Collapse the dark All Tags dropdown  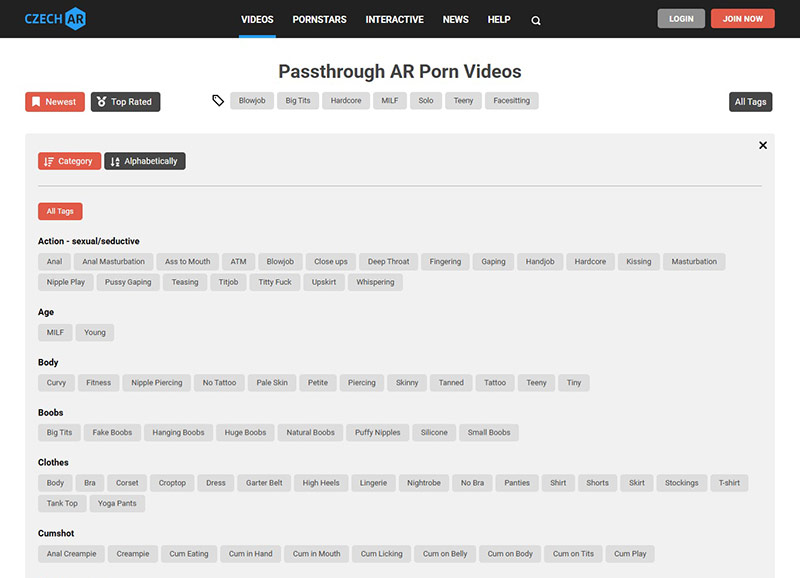[x=750, y=102]
